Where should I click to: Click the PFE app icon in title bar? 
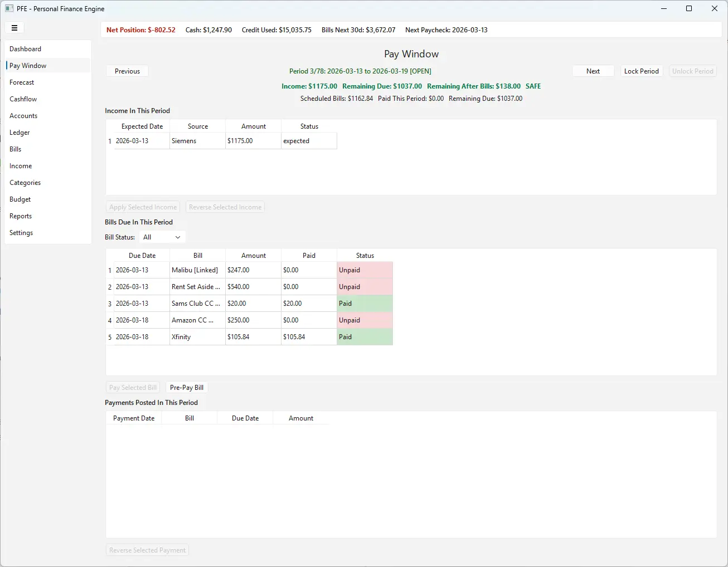coord(9,9)
